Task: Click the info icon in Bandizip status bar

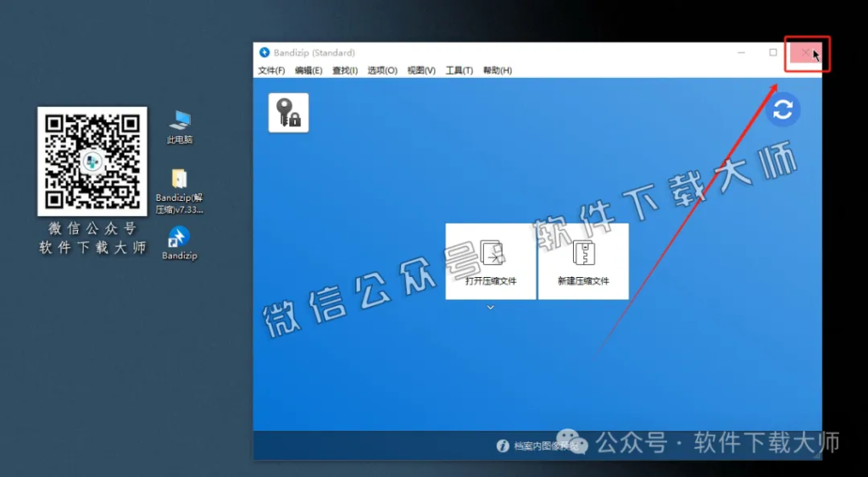Action: click(503, 446)
